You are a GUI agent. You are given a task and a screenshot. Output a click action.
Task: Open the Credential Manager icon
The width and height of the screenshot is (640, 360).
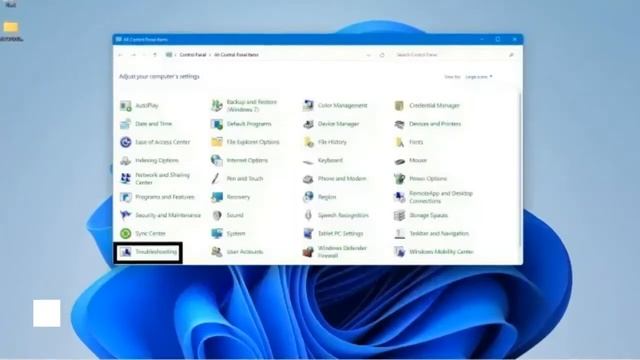point(399,106)
